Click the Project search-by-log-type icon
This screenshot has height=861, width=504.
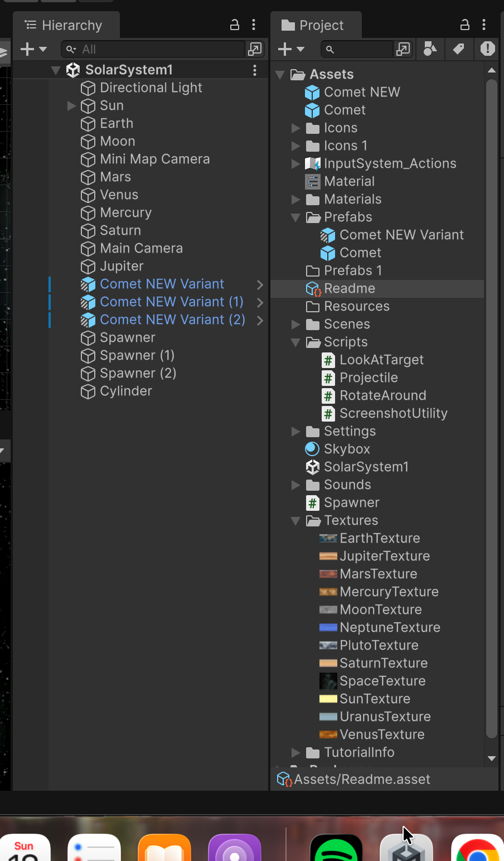(x=488, y=49)
